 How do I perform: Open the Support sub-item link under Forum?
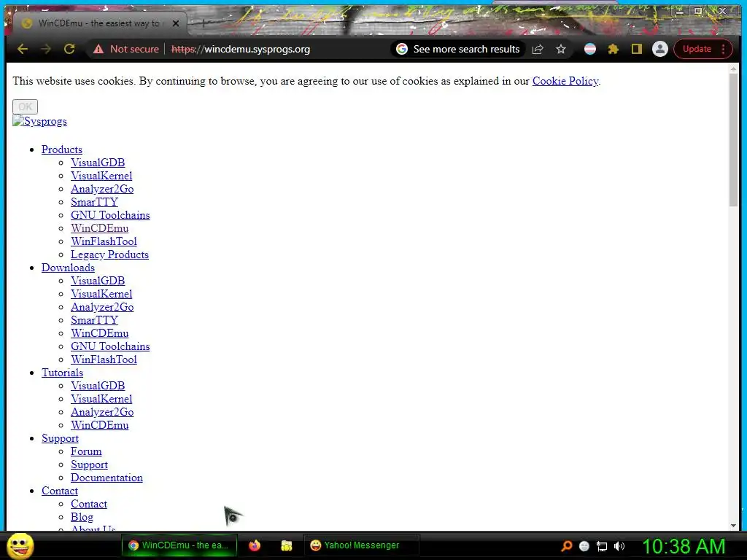click(89, 464)
